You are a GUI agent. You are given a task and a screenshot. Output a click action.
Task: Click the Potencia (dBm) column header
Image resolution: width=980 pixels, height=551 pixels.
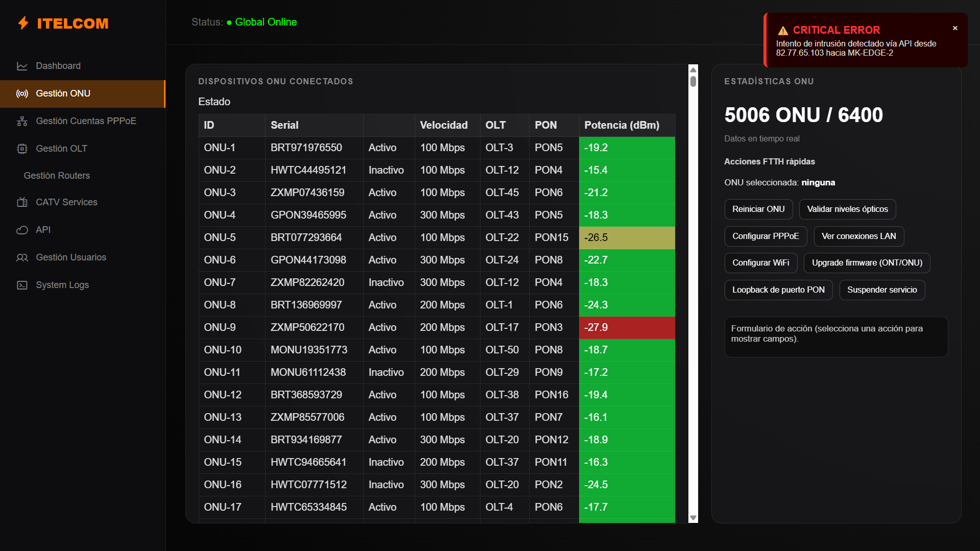coord(627,125)
